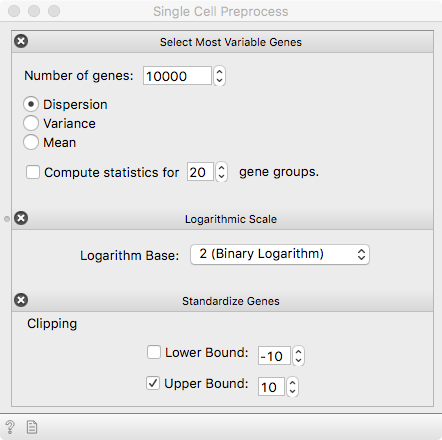Click the gene groups count stepper
The height and width of the screenshot is (440, 442).
tap(222, 172)
